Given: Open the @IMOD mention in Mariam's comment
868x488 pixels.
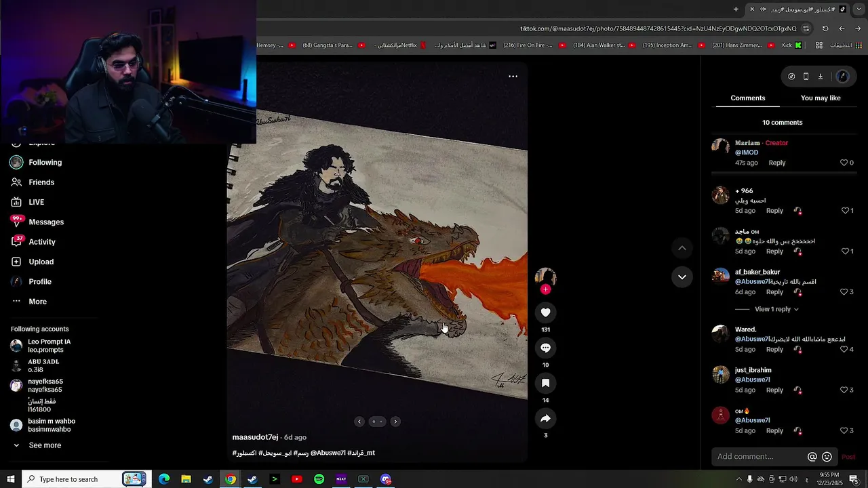Looking at the screenshot, I should (x=747, y=152).
